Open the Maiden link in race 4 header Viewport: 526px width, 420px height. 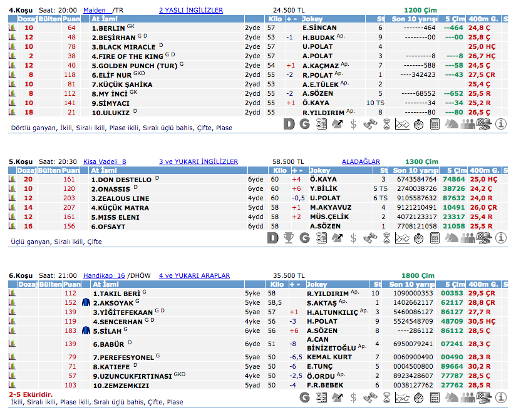[x=95, y=11]
